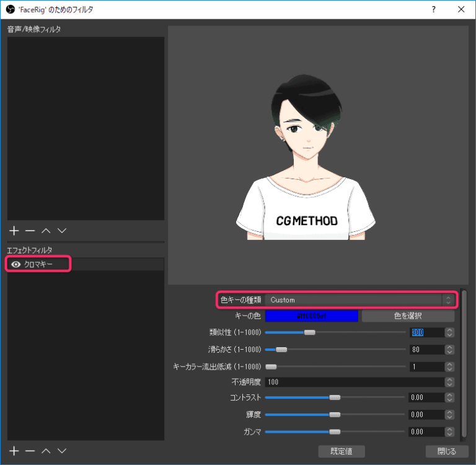Add a new audio/video filter with plus icon
476x465 pixels.
click(15, 231)
